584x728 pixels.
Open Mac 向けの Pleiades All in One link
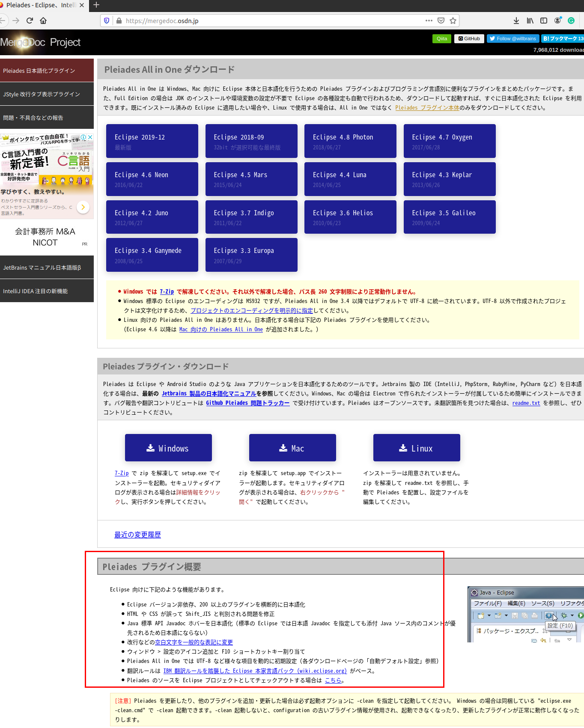tap(221, 330)
